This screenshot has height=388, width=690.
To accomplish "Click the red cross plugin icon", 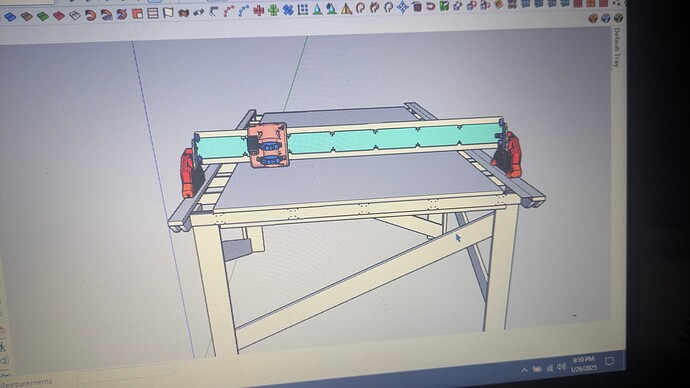I will (x=259, y=10).
